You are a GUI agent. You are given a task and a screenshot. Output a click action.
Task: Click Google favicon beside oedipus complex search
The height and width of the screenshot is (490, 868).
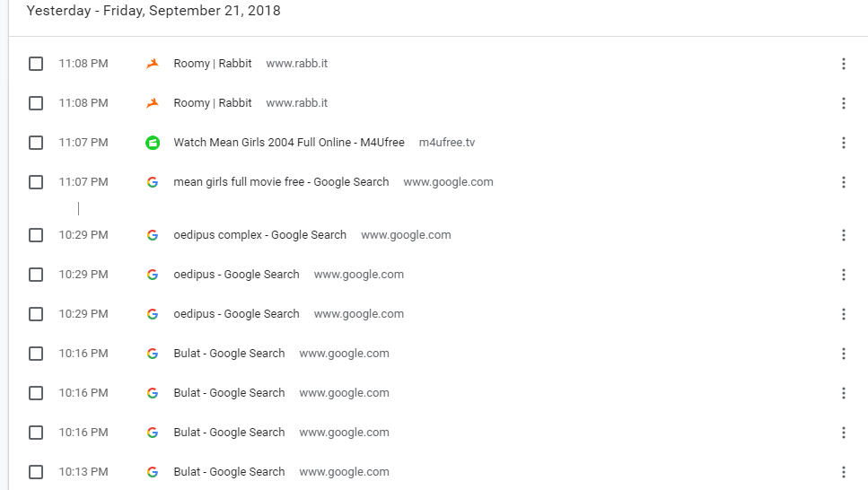click(x=153, y=235)
